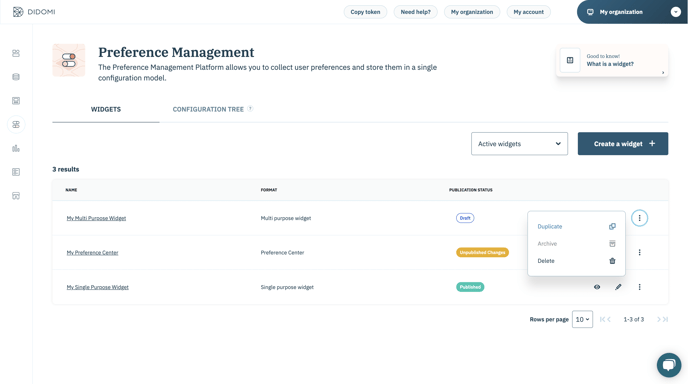
Task: Click the trash icon in the context menu
Action: pyautogui.click(x=612, y=261)
